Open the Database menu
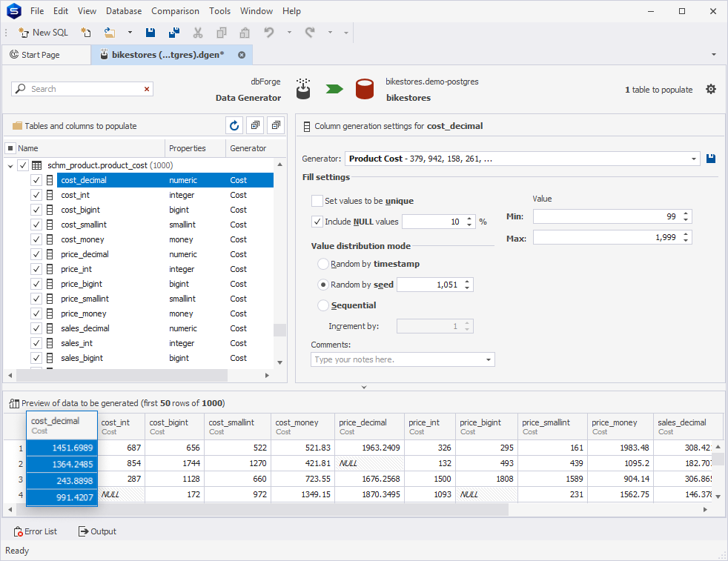The width and height of the screenshot is (728, 561). pyautogui.click(x=124, y=11)
